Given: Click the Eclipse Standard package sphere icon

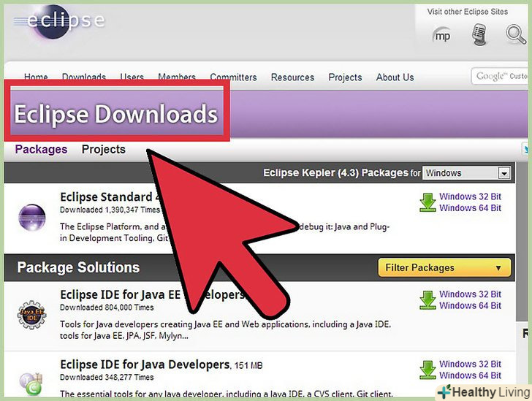Looking at the screenshot, I should click(x=32, y=218).
